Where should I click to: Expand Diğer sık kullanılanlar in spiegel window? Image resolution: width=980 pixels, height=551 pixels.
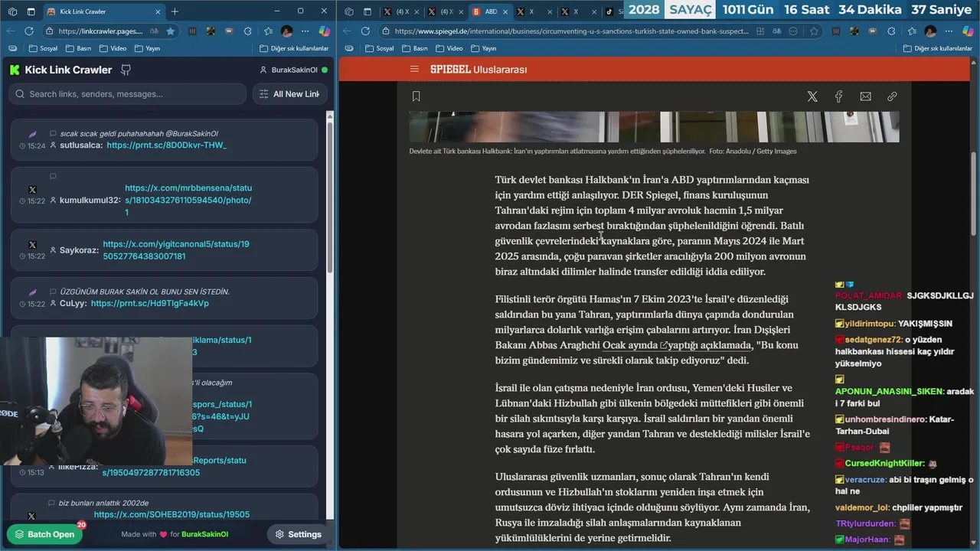[x=937, y=48]
